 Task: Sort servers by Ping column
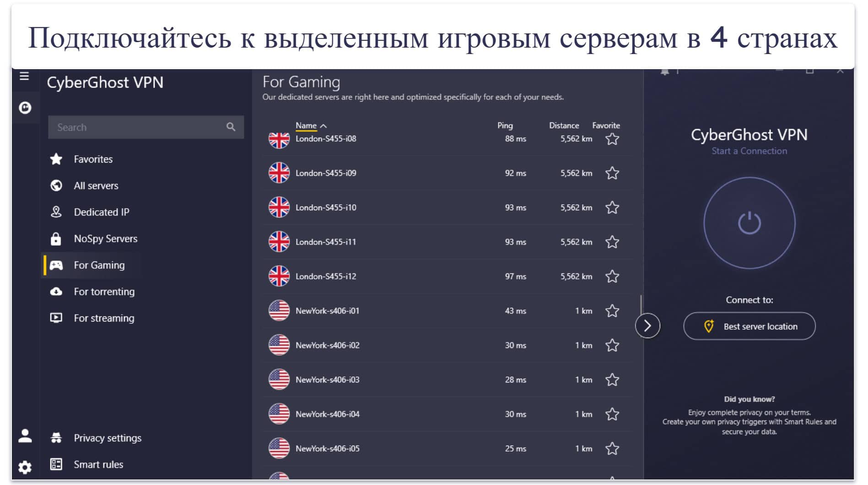click(505, 125)
